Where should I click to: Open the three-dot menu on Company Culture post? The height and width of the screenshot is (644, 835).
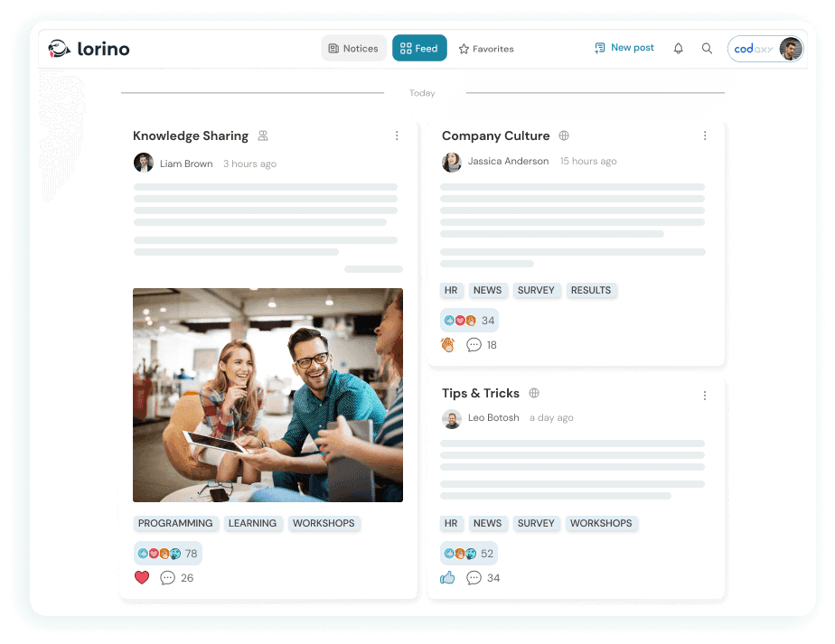pyautogui.click(x=705, y=135)
